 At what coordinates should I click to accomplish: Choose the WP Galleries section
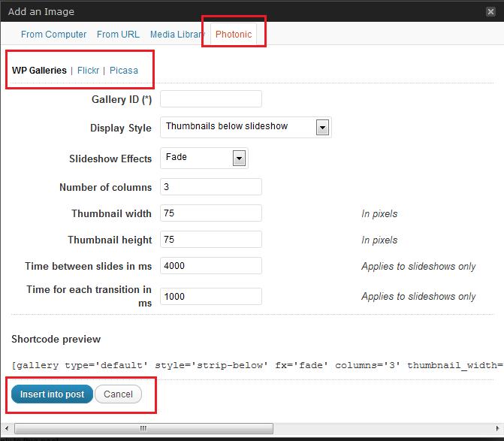39,71
